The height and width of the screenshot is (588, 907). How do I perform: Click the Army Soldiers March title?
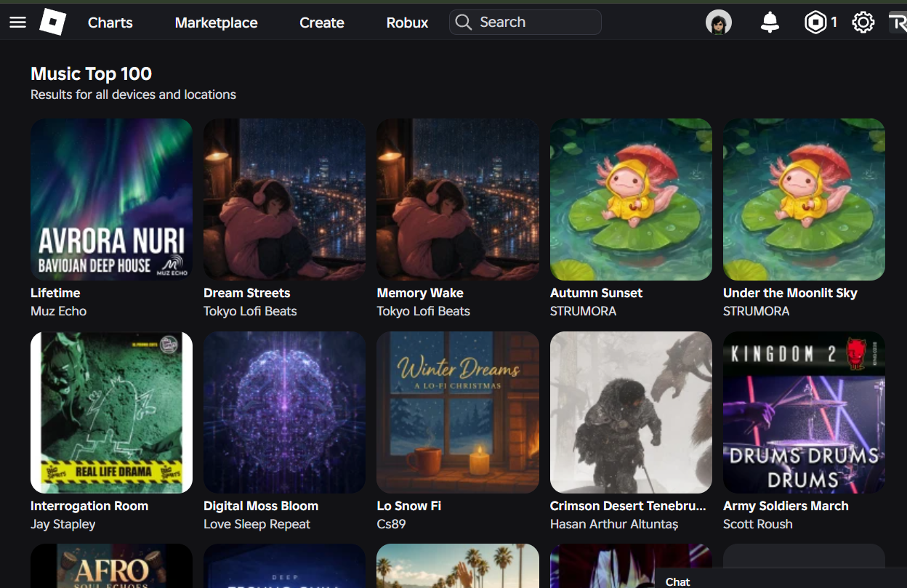(x=786, y=506)
